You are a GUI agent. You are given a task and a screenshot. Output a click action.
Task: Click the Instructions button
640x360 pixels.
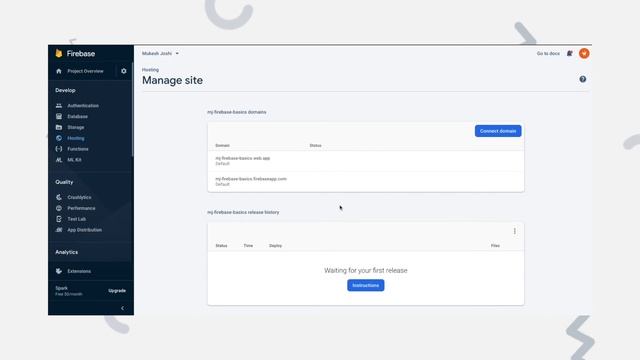tap(365, 285)
